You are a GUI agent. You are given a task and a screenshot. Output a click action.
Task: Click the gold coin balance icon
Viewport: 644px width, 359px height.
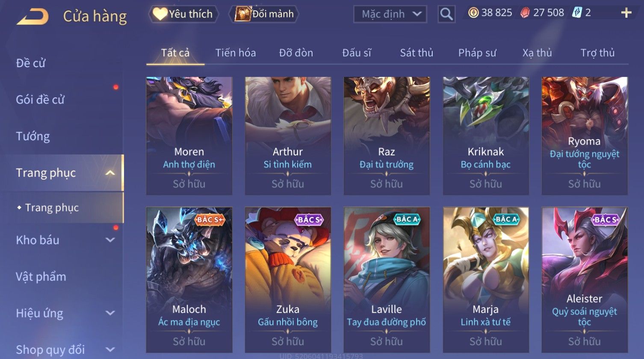473,13
